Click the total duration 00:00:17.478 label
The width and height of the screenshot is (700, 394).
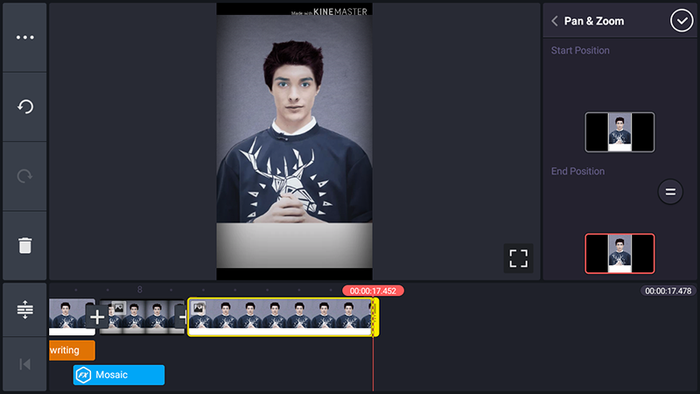668,291
